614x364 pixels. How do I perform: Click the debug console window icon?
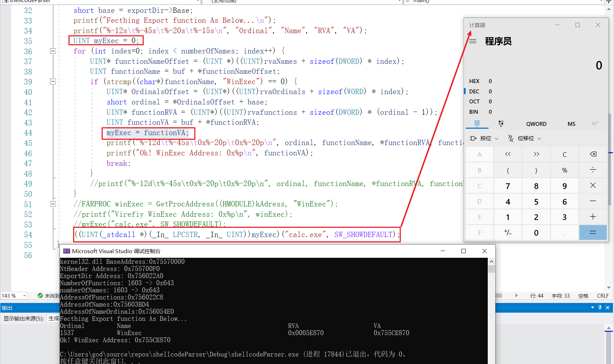pos(66,251)
